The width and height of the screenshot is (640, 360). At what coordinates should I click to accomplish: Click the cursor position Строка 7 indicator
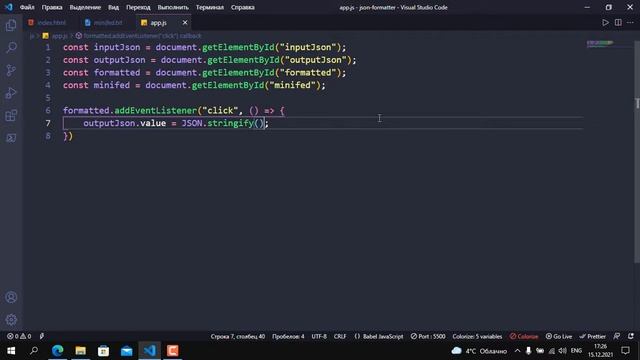238,336
